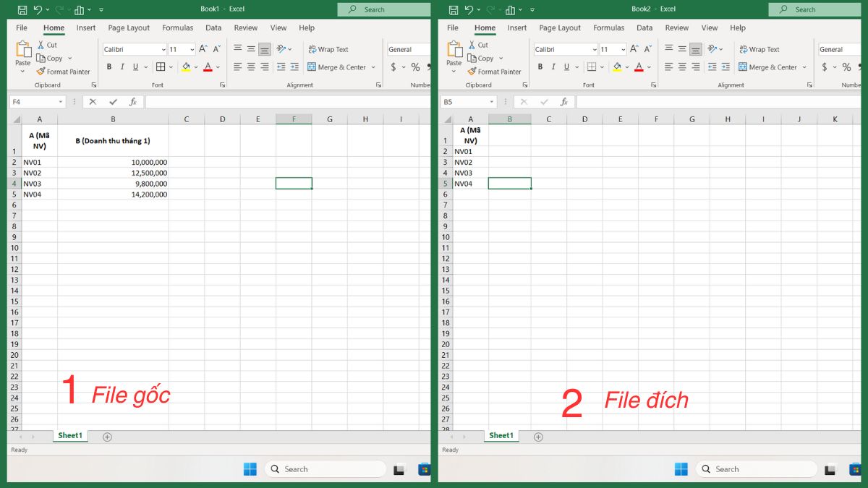Click Align Left in Book1 ribbon

click(x=237, y=67)
